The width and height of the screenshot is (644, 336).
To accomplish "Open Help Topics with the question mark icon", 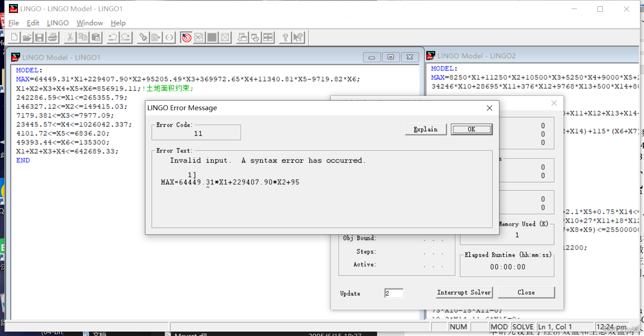I will click(285, 37).
